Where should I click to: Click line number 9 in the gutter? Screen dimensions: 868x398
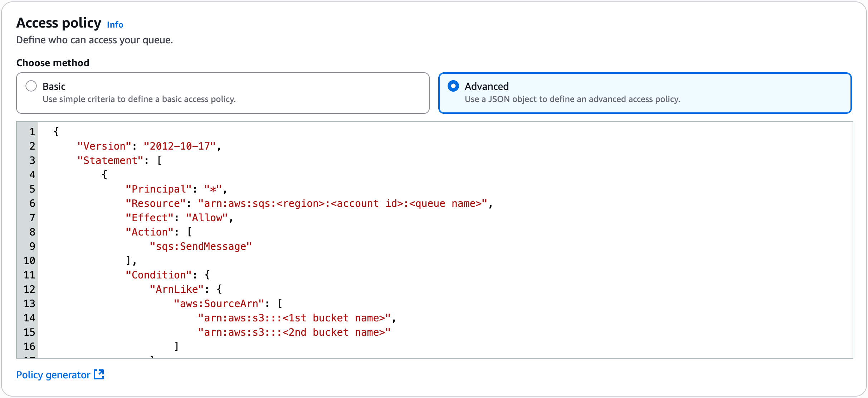tap(32, 246)
